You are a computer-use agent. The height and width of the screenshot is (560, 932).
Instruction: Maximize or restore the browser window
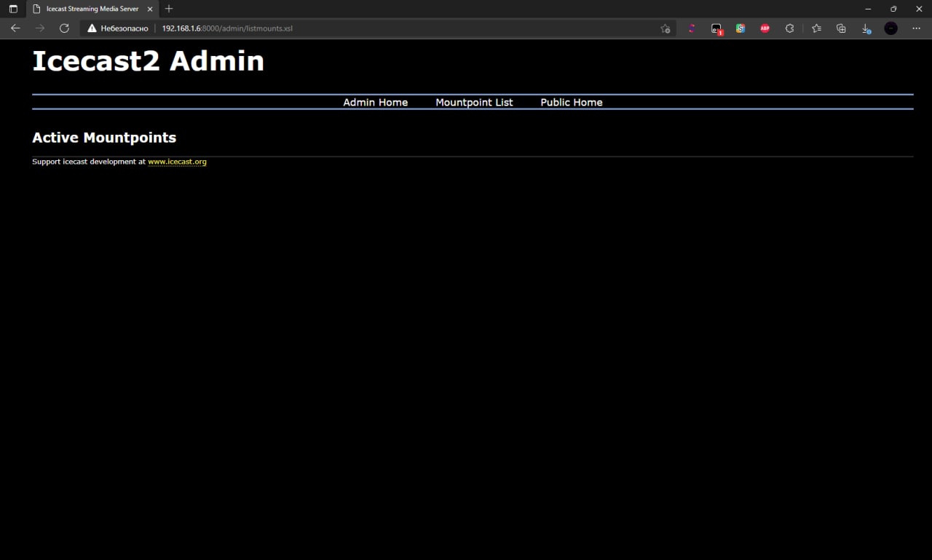(893, 9)
